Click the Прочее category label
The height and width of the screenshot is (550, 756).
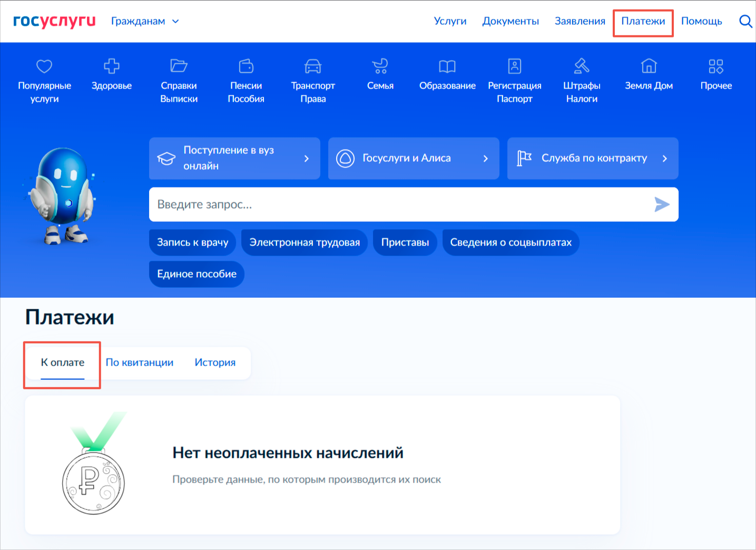click(716, 86)
